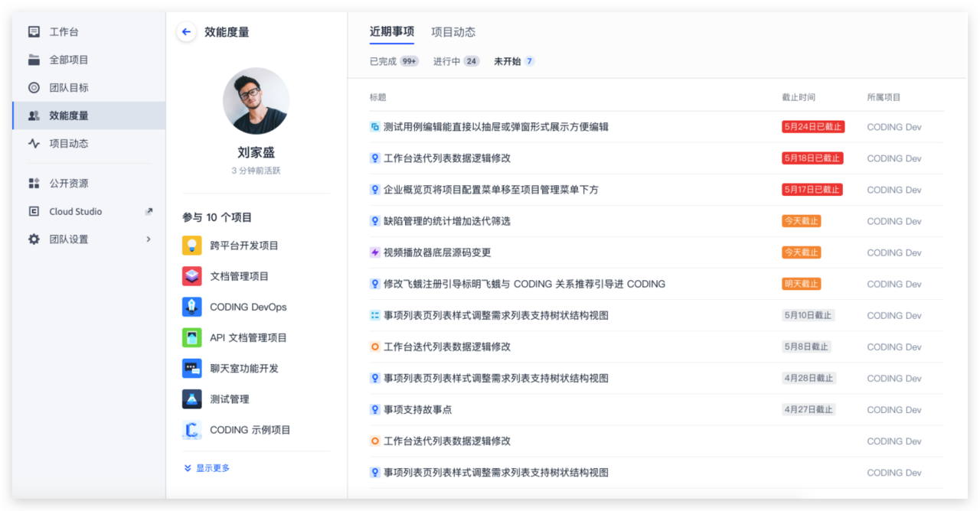This screenshot has height=511, width=980.
Task: Click the 标题 column header
Action: coord(378,97)
